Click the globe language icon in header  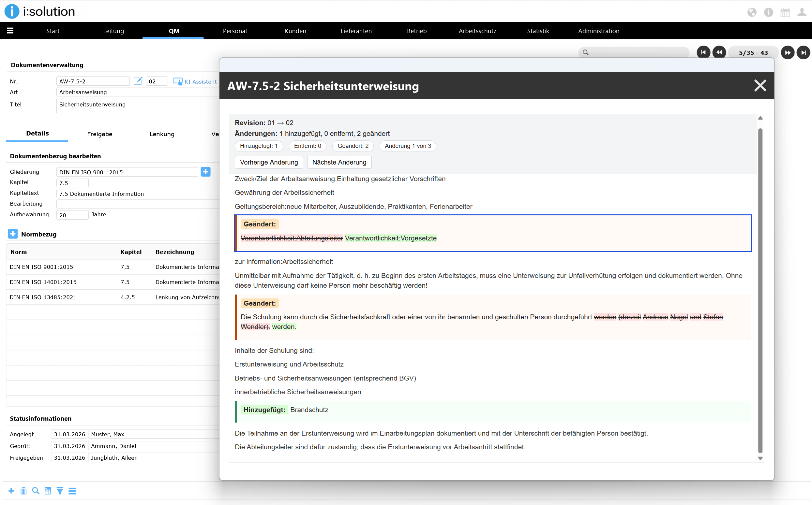tap(752, 12)
